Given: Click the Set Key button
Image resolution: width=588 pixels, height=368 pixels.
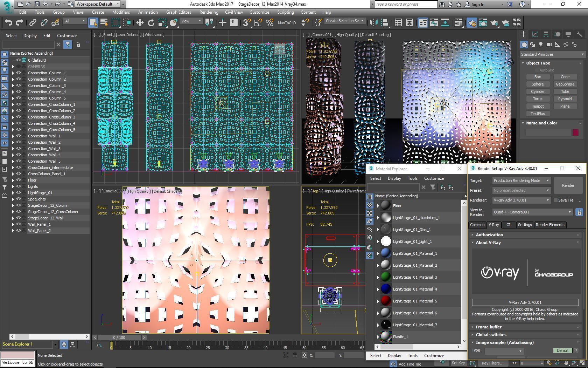Looking at the screenshot, I should (x=458, y=363).
